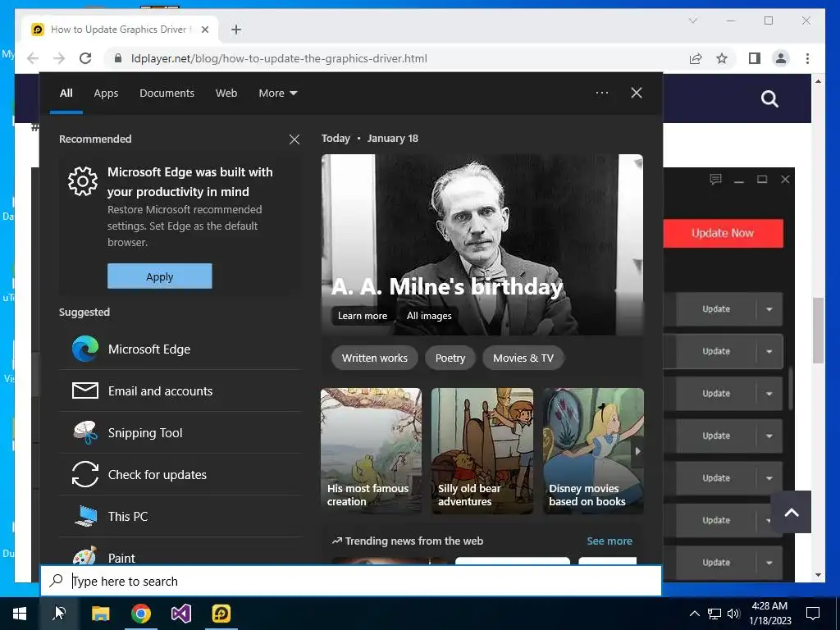
Task: Open the network status tray icon
Action: pos(714,614)
